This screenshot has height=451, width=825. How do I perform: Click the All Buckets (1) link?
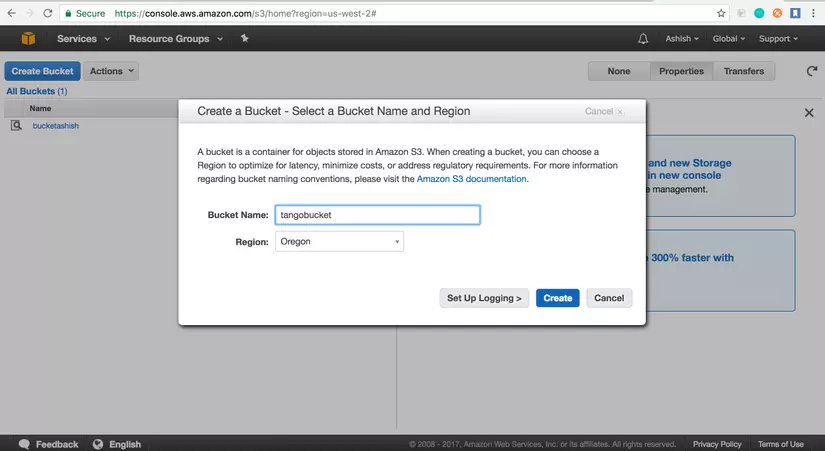(37, 91)
